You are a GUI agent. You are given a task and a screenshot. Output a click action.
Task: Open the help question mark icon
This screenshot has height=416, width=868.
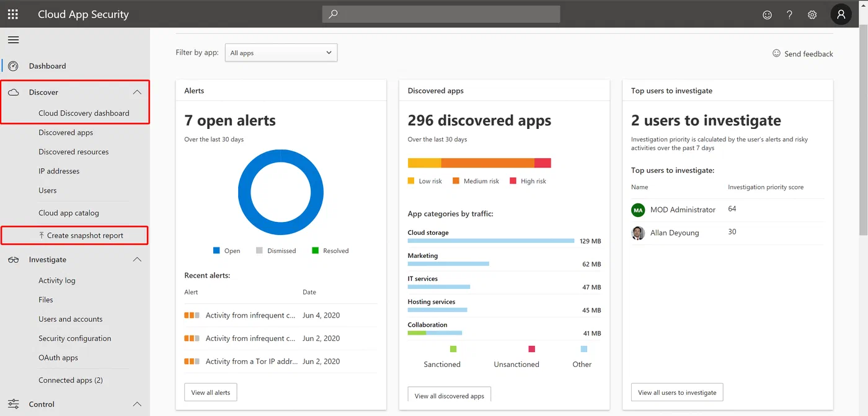pyautogui.click(x=789, y=15)
